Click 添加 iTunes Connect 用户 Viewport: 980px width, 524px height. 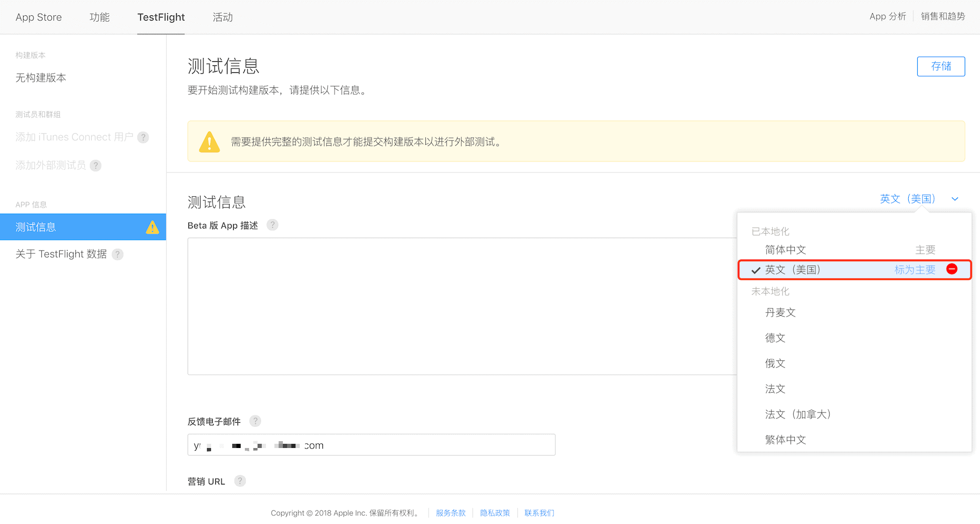coord(74,137)
